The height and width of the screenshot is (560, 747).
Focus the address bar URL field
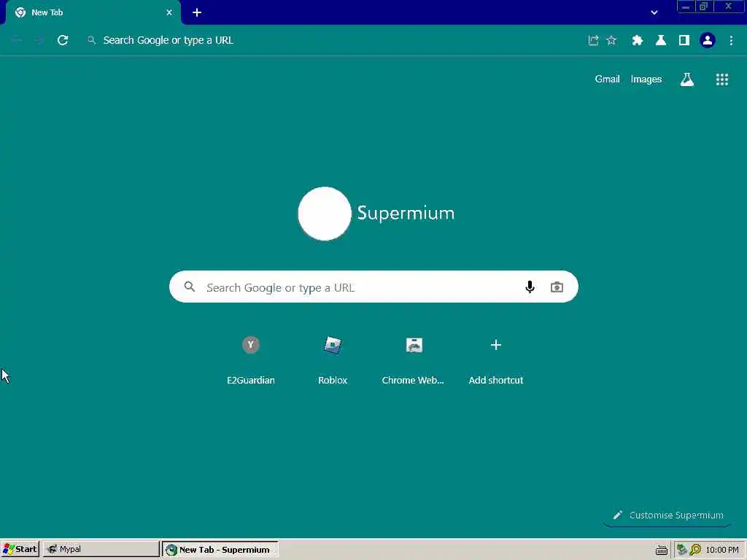[333, 41]
